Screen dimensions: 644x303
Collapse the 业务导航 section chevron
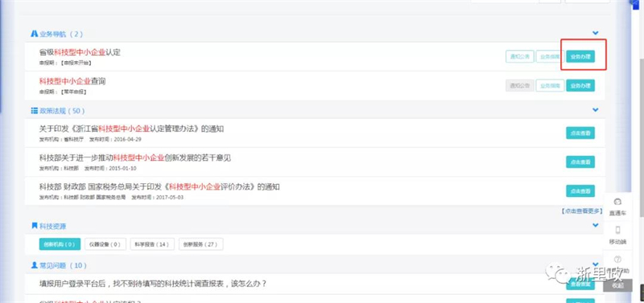pyautogui.click(x=596, y=33)
